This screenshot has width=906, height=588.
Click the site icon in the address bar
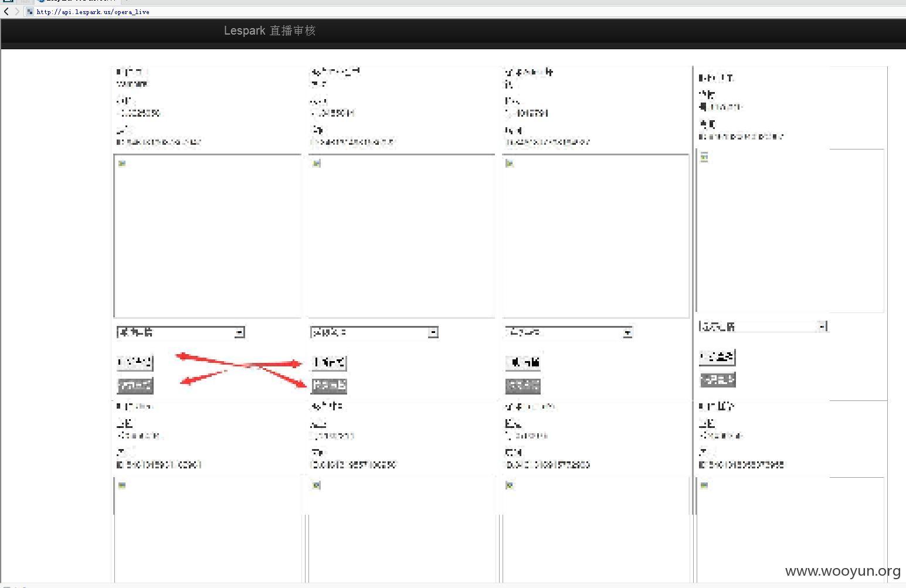(x=30, y=11)
